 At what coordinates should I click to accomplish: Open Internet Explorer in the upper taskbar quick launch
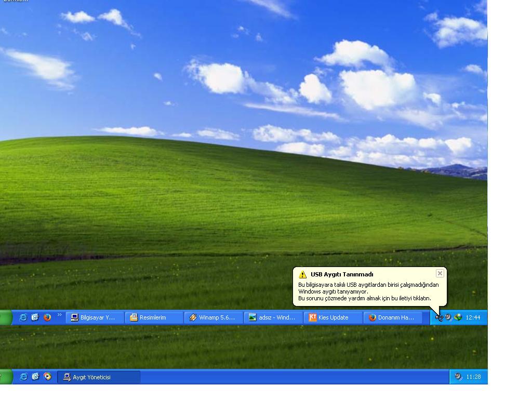pyautogui.click(x=23, y=317)
